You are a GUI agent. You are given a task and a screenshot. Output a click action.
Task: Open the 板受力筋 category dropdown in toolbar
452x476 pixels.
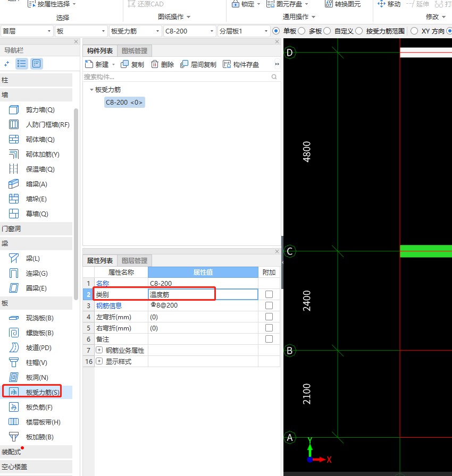tap(135, 31)
